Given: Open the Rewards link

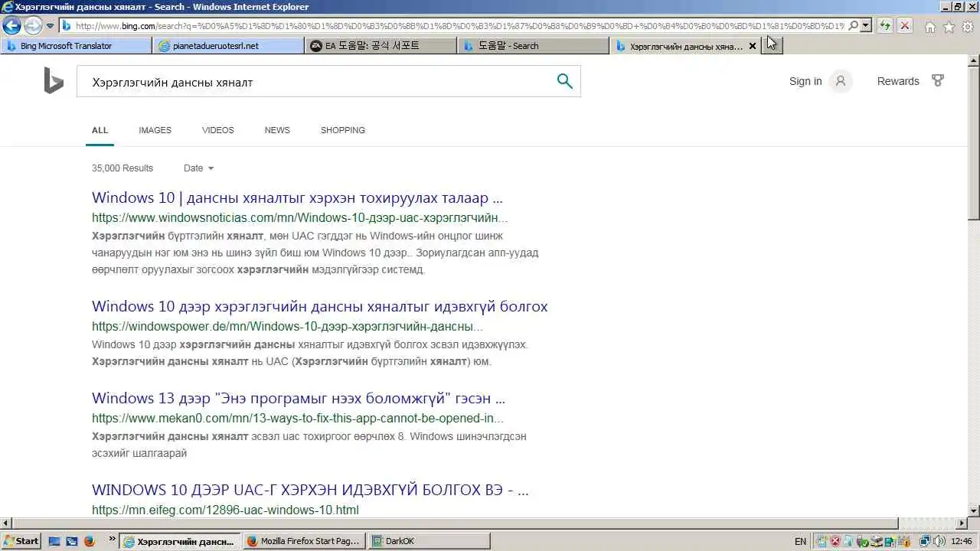Looking at the screenshot, I should tap(898, 81).
